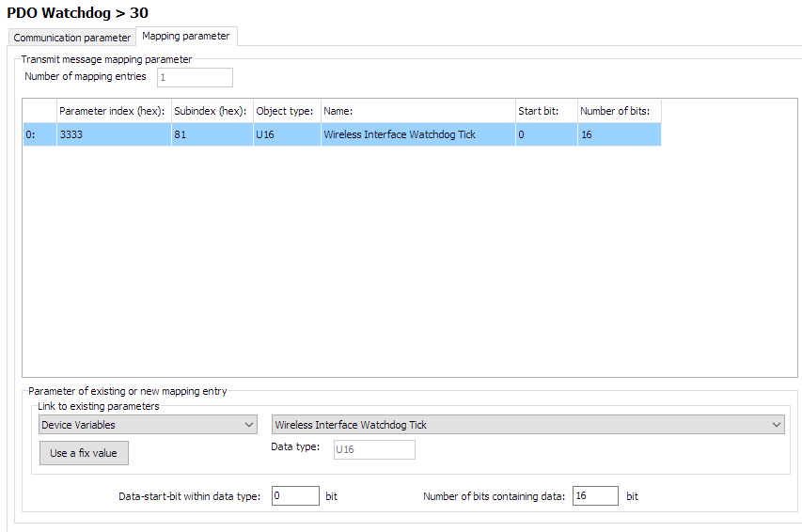Screen dimensions: 802x532
Task: Click the Number of mapping entries field
Action: click(x=195, y=77)
